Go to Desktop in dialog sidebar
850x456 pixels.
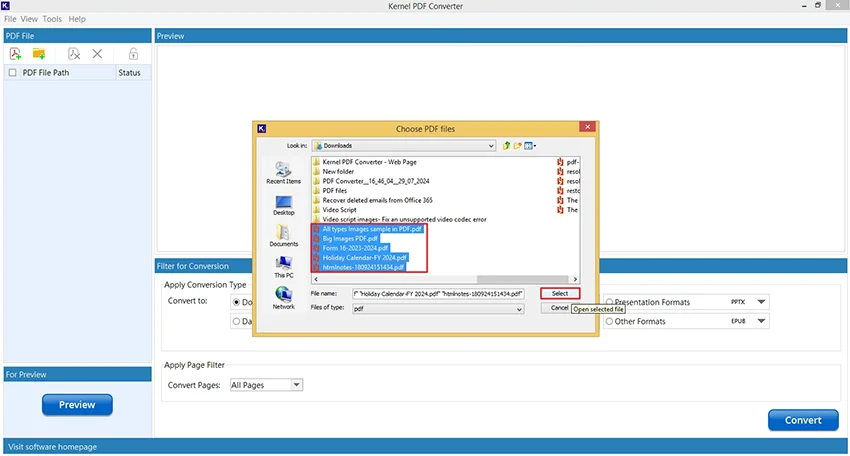284,204
